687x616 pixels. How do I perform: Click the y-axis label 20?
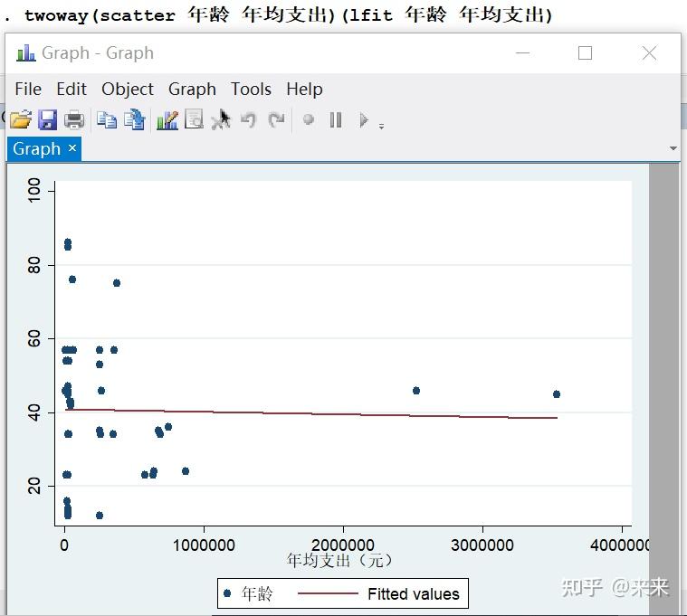(33, 486)
